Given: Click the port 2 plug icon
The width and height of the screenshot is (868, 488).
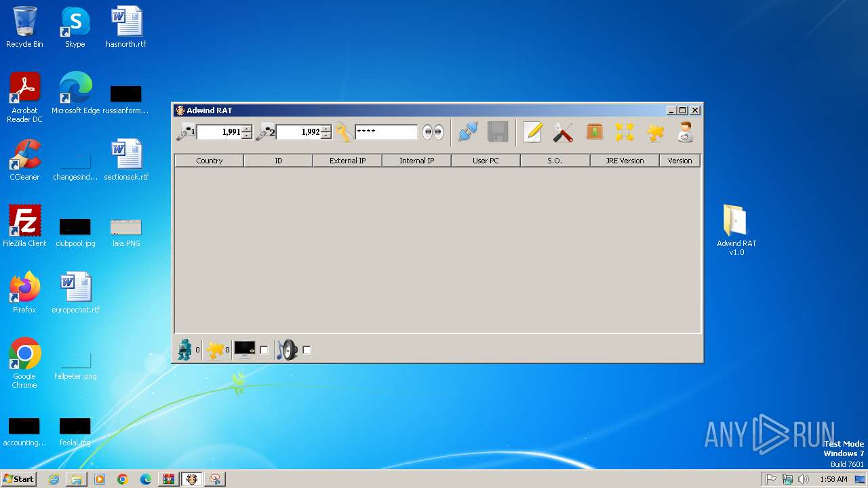Looking at the screenshot, I should pyautogui.click(x=265, y=132).
